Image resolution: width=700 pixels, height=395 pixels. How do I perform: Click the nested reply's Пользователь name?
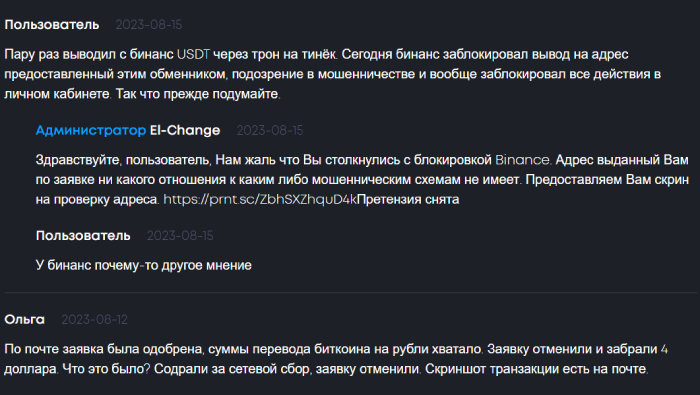tap(83, 236)
